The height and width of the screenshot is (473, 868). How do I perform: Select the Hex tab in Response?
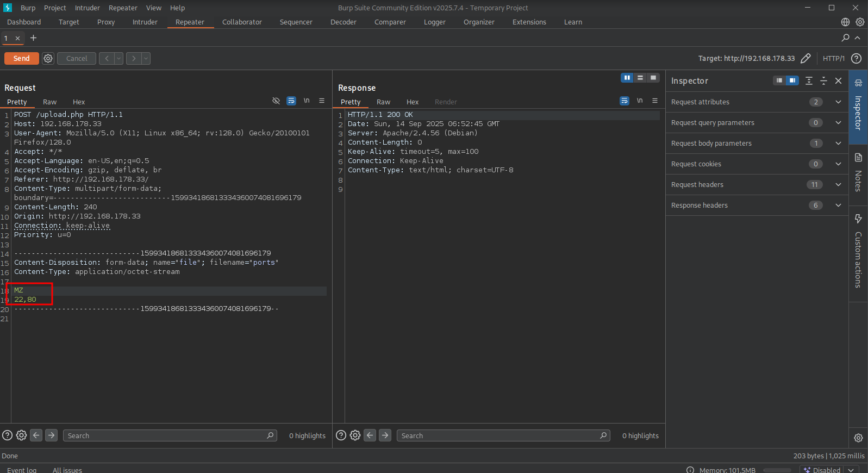click(413, 102)
